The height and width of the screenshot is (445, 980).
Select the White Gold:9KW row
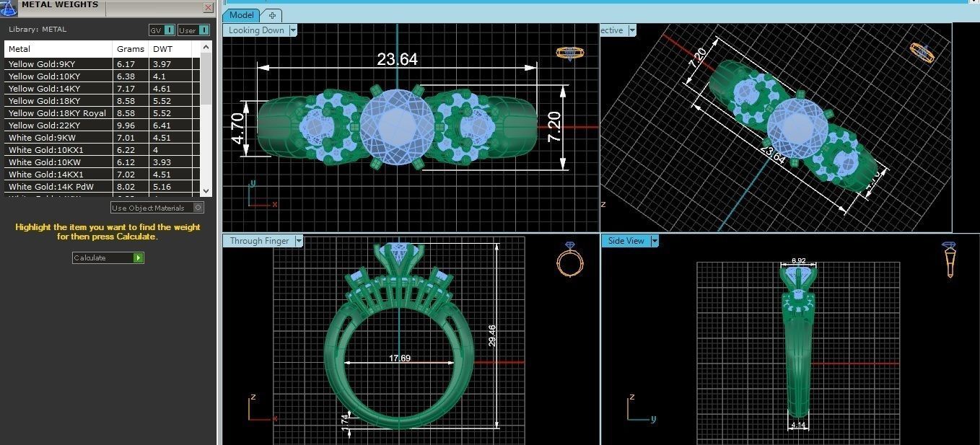102,138
